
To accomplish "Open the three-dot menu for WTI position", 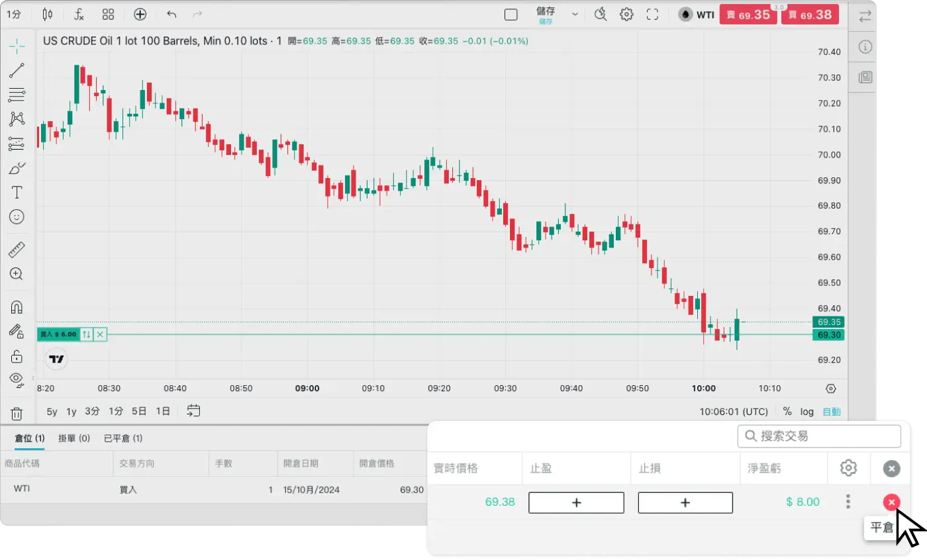I will (848, 502).
